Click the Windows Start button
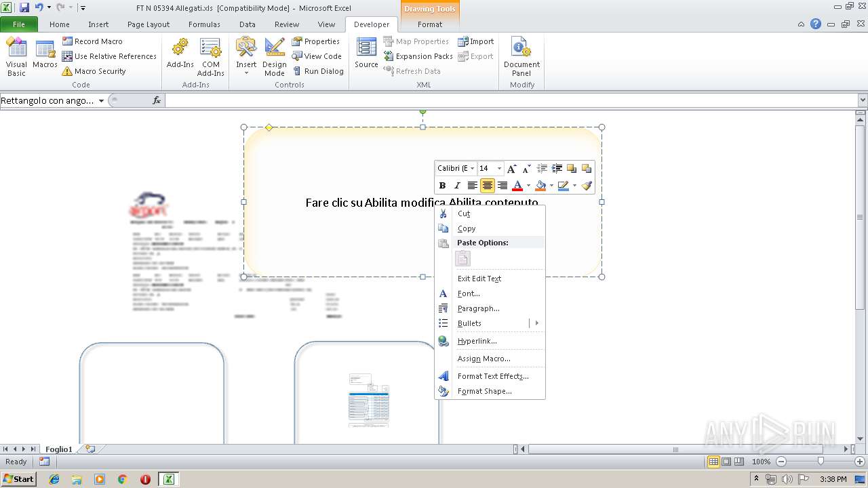868x488 pixels. pos(19,479)
